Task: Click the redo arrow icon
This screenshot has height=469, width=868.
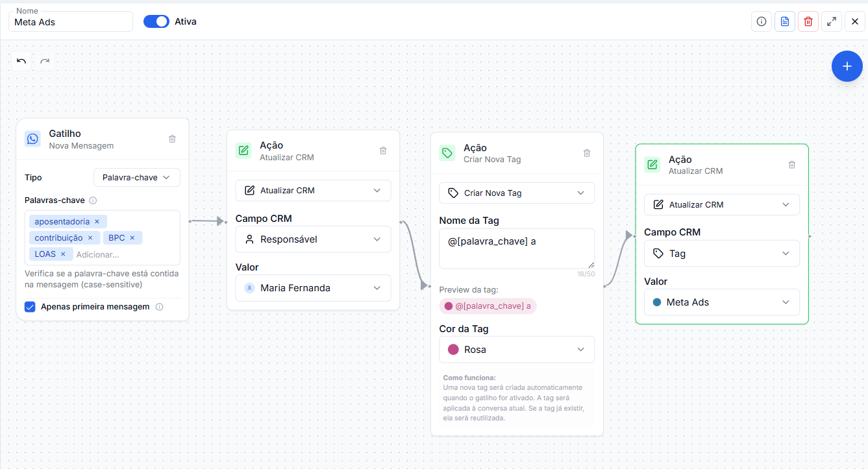Action: [x=45, y=62]
